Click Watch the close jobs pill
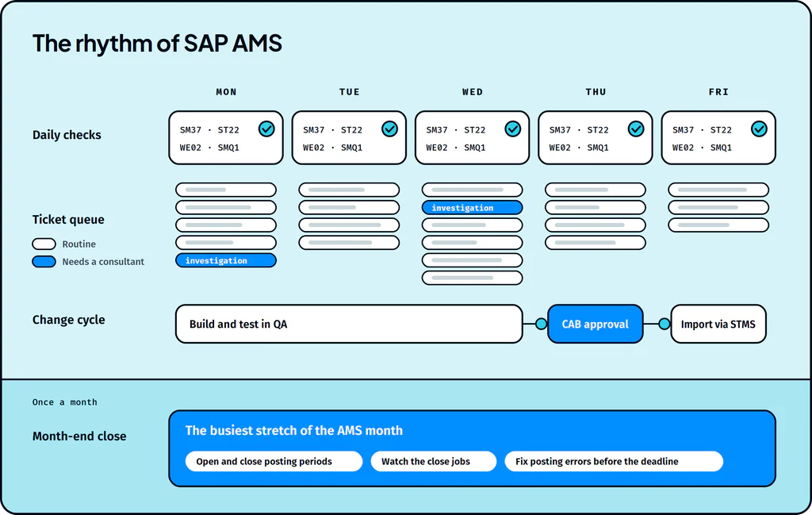The height and width of the screenshot is (515, 812). pos(434,461)
